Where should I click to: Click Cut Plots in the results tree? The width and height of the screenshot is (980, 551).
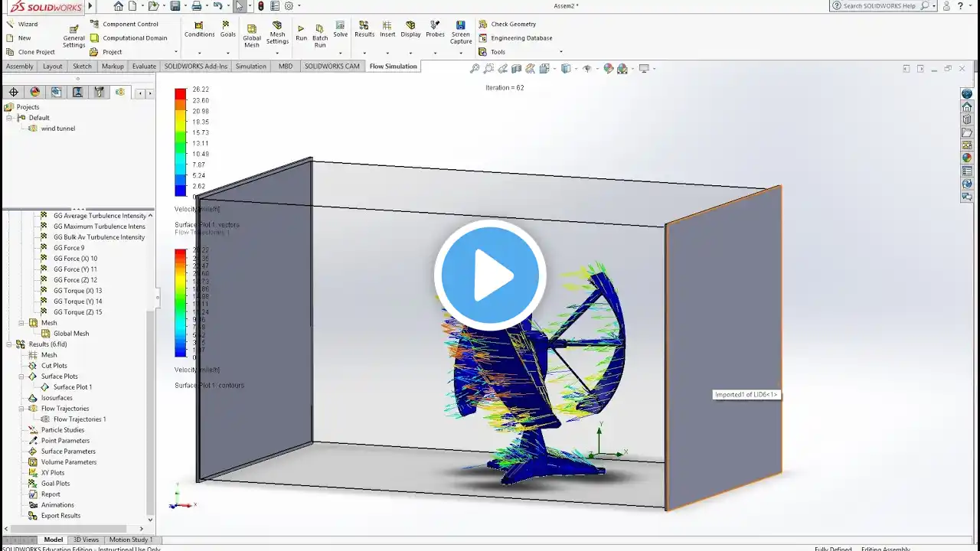(x=47, y=366)
